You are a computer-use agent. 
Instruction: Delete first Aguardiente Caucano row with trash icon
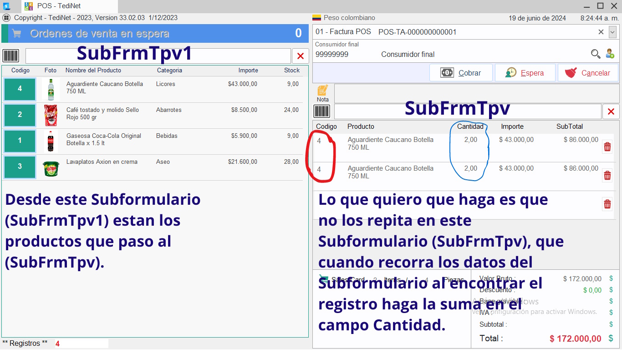click(x=607, y=147)
